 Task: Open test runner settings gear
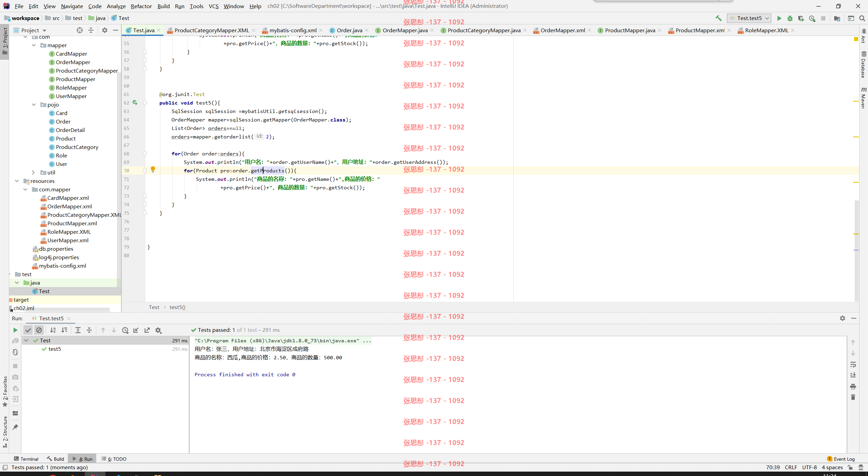click(158, 330)
